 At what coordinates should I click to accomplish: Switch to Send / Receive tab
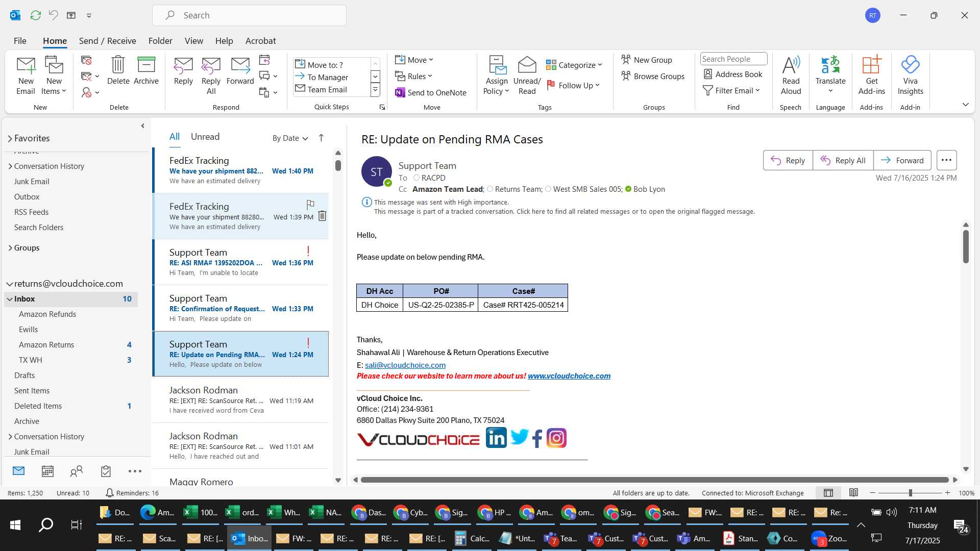pyautogui.click(x=107, y=41)
